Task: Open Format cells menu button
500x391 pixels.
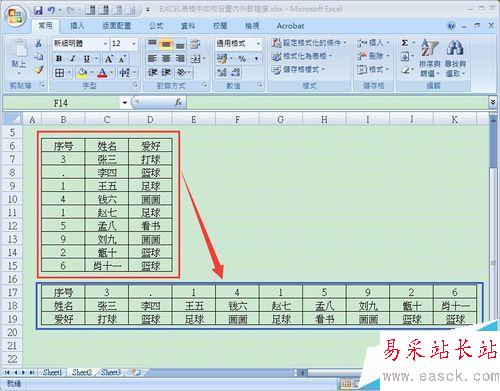Action: click(x=373, y=70)
